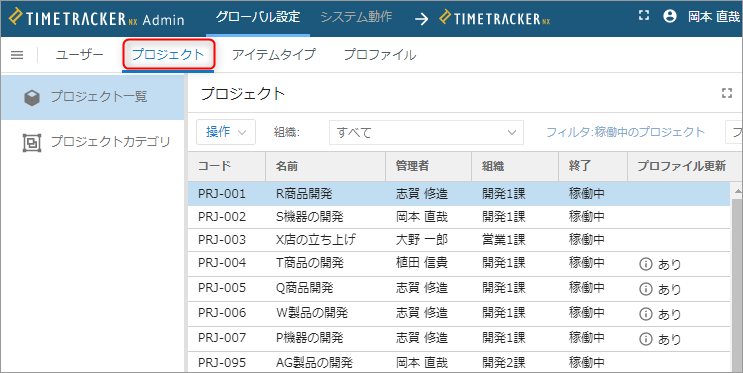
Task: Switch to グローバル設定 tab
Action: pos(258,18)
